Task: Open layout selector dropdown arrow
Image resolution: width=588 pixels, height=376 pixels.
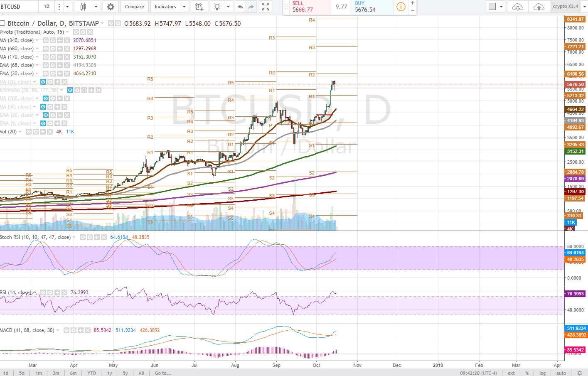Action: tap(501, 7)
